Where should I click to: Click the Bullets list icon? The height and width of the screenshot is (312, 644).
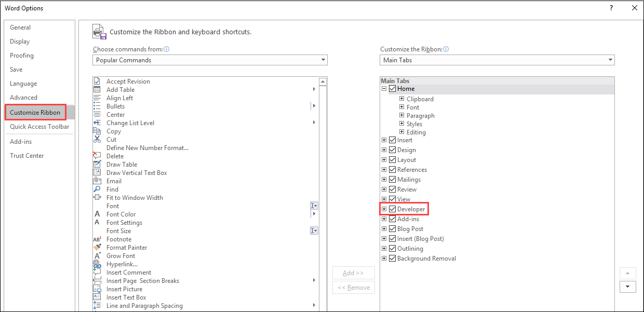(x=97, y=106)
